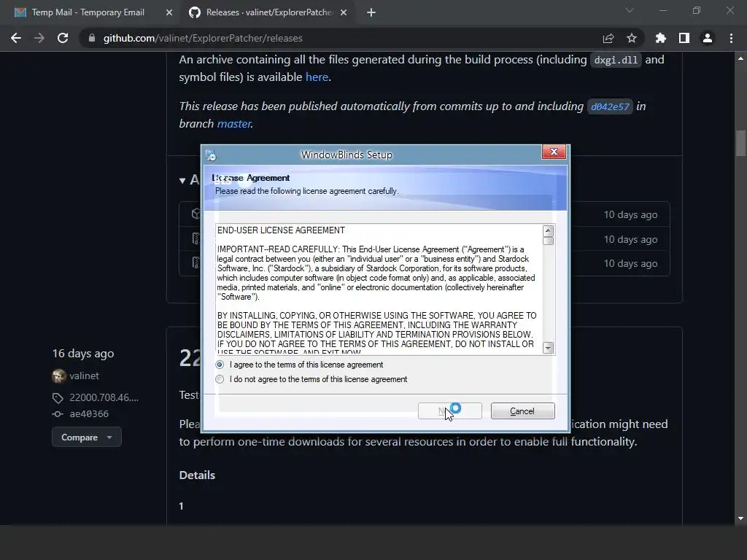The width and height of the screenshot is (747, 560).
Task: Open the Chrome profile avatar icon
Action: point(708,38)
